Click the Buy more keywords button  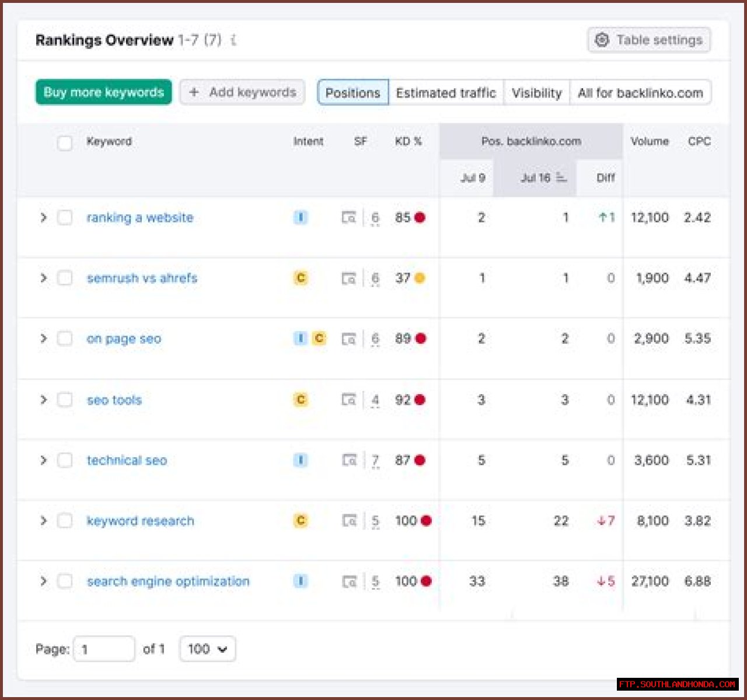coord(104,92)
